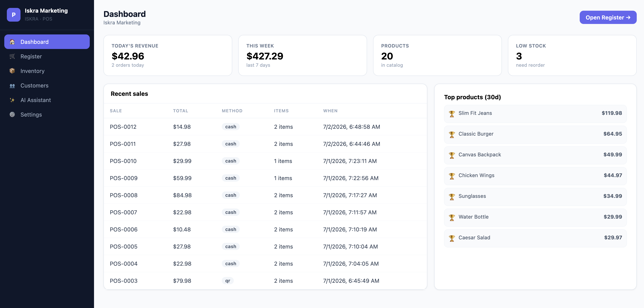Click sale POS-0010
The width and height of the screenshot is (644, 308).
tap(123, 161)
